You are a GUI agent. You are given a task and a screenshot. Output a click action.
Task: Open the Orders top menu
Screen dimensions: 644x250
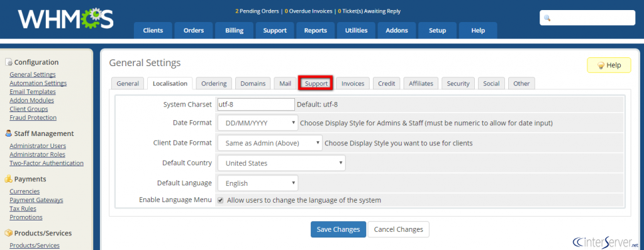coord(194,30)
